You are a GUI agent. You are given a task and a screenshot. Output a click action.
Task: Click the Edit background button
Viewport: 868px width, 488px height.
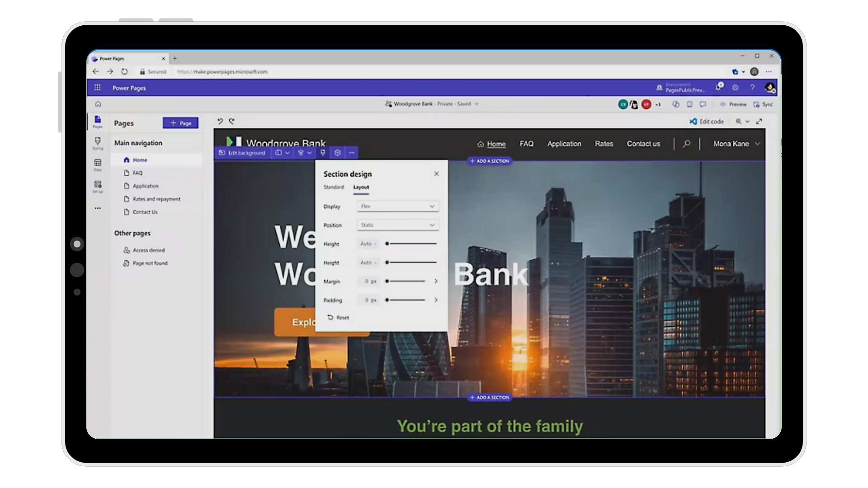click(x=242, y=153)
